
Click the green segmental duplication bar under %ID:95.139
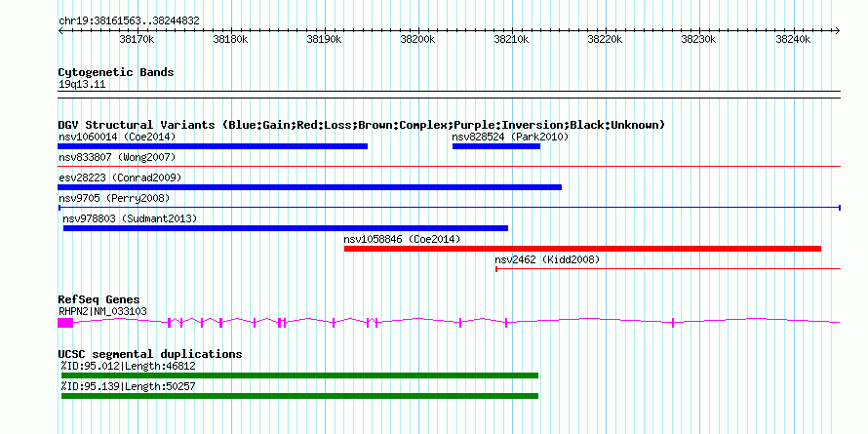coord(299,396)
